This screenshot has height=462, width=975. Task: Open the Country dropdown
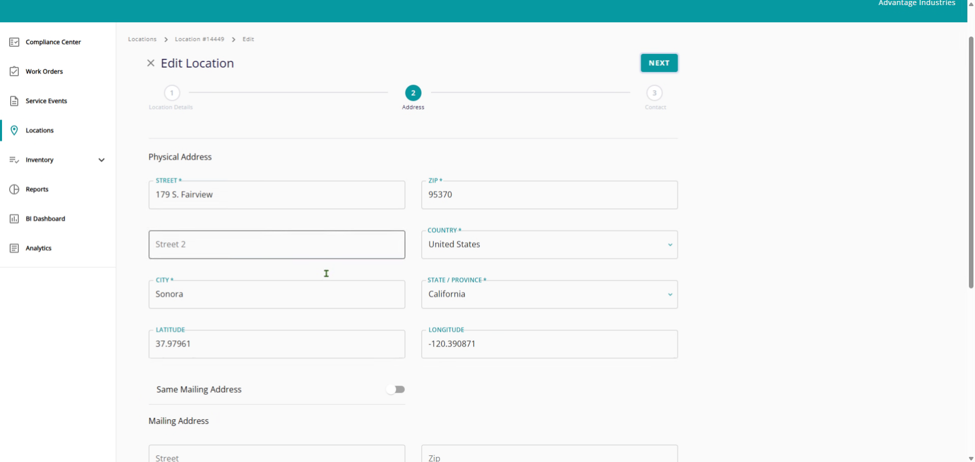click(x=550, y=245)
